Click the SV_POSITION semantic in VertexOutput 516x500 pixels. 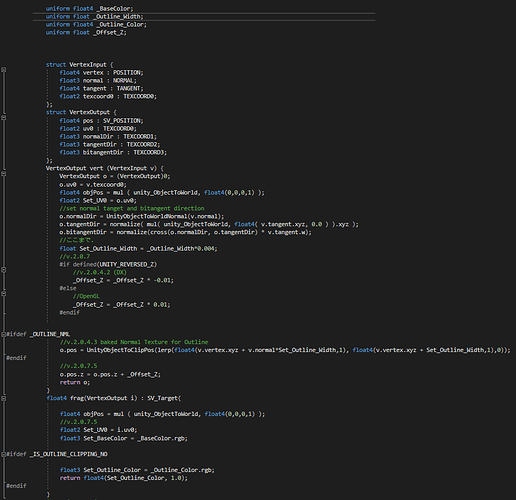tap(123, 120)
